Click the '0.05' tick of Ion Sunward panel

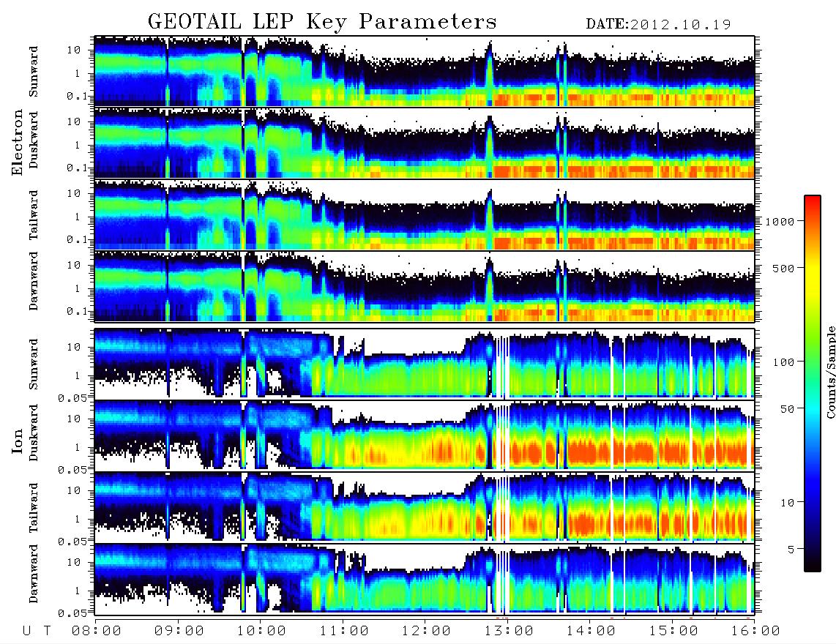click(72, 398)
